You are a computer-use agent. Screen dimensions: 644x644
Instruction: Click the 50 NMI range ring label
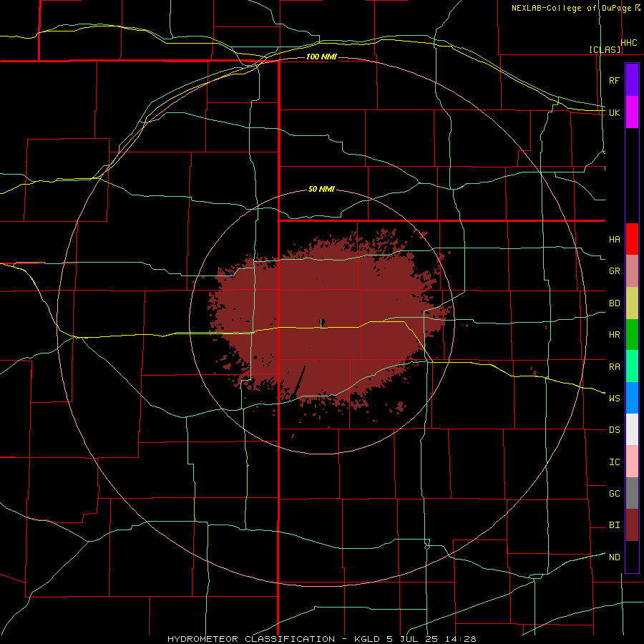click(321, 190)
